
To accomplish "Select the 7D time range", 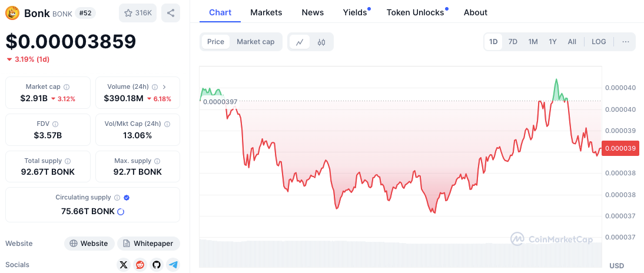I will [513, 42].
